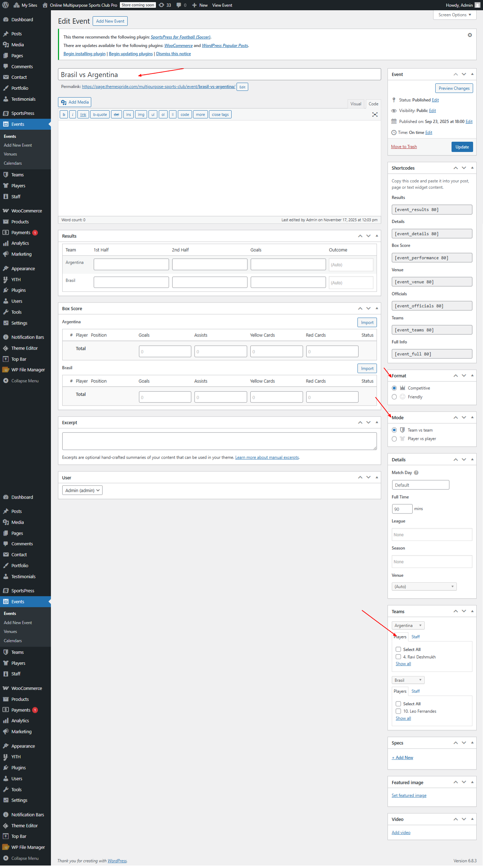This screenshot has height=868, width=483.
Task: Open the Screen Options dropdown
Action: coord(454,15)
